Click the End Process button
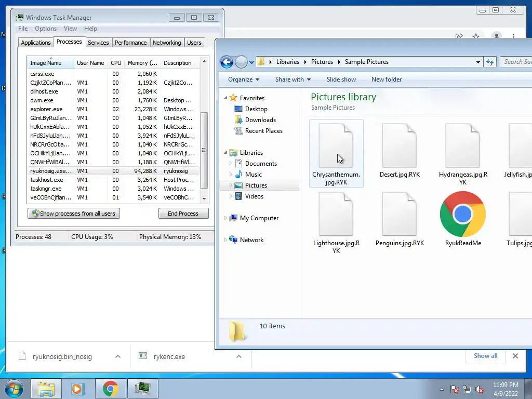This screenshot has width=532, height=399. [183, 214]
